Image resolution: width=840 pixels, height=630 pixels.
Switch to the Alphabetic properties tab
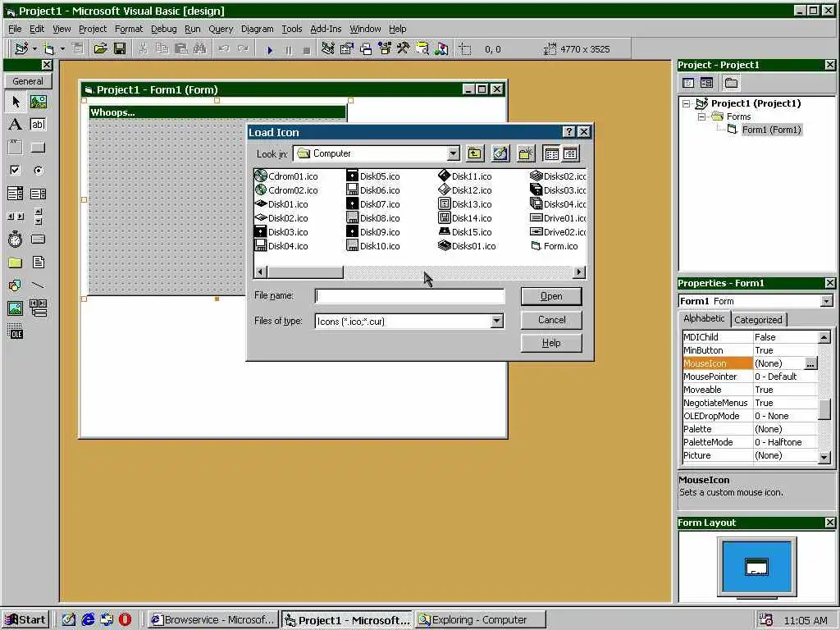[704, 318]
